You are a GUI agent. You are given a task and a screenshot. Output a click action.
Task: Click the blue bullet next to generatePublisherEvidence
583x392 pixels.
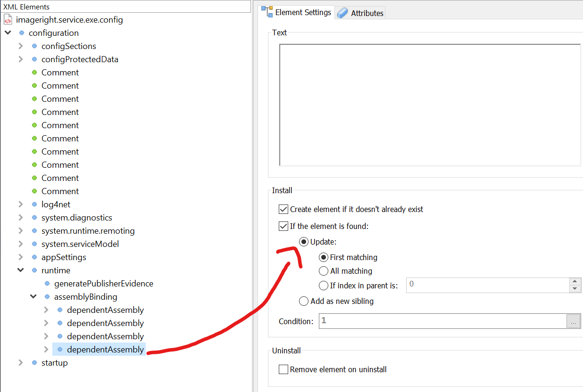point(47,284)
